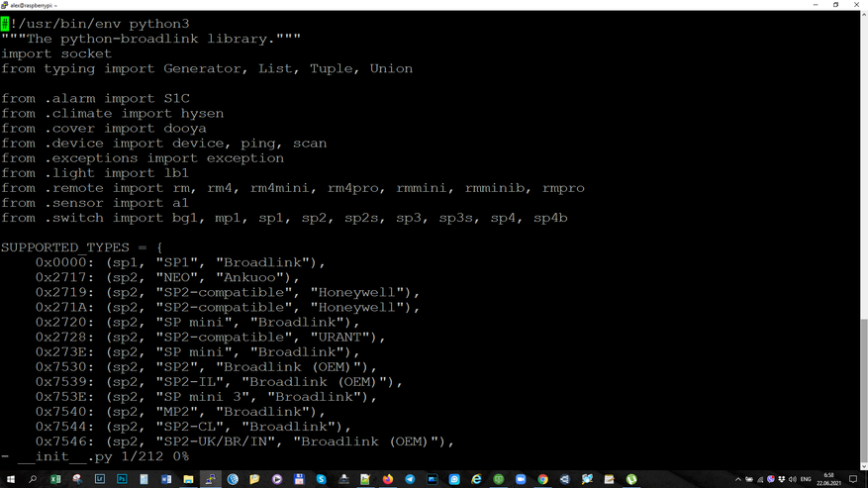The width and height of the screenshot is (868, 488).
Task: Open the floppy disk taskbar icon
Action: coord(299,479)
